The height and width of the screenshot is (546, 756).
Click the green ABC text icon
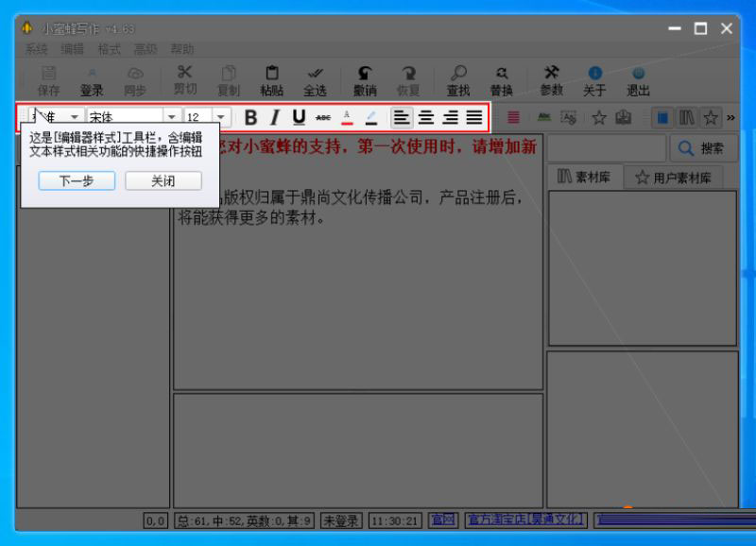coord(544,117)
